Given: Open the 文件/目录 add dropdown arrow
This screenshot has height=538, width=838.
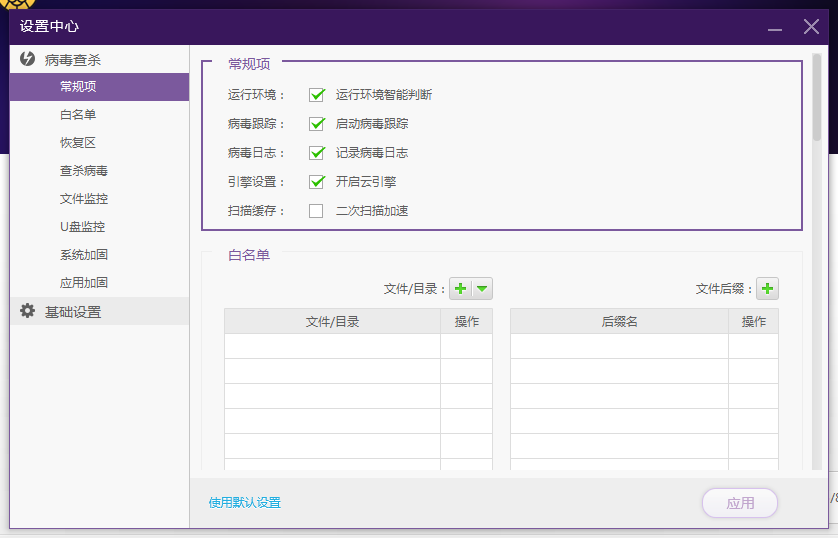Looking at the screenshot, I should (x=482, y=289).
